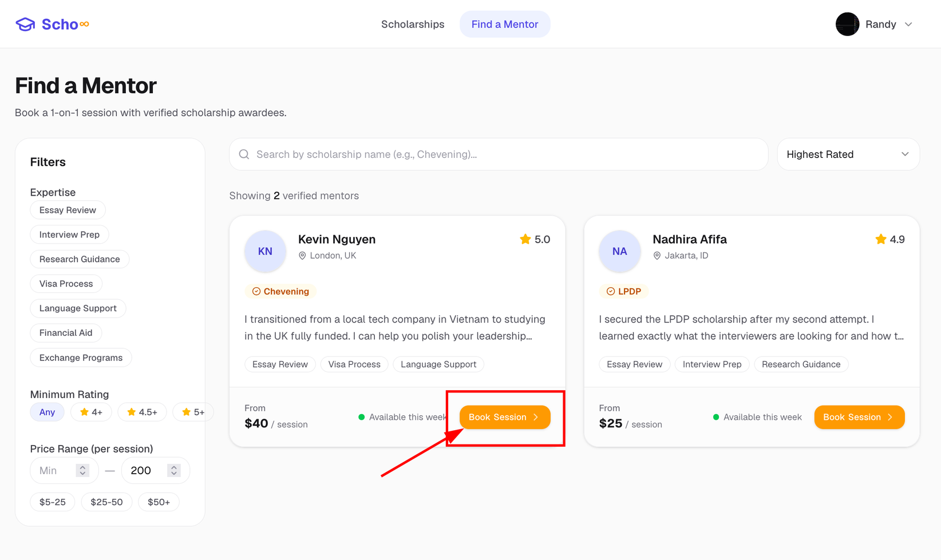Open the Scholarships nav tab
This screenshot has width=941, height=560.
coord(413,24)
